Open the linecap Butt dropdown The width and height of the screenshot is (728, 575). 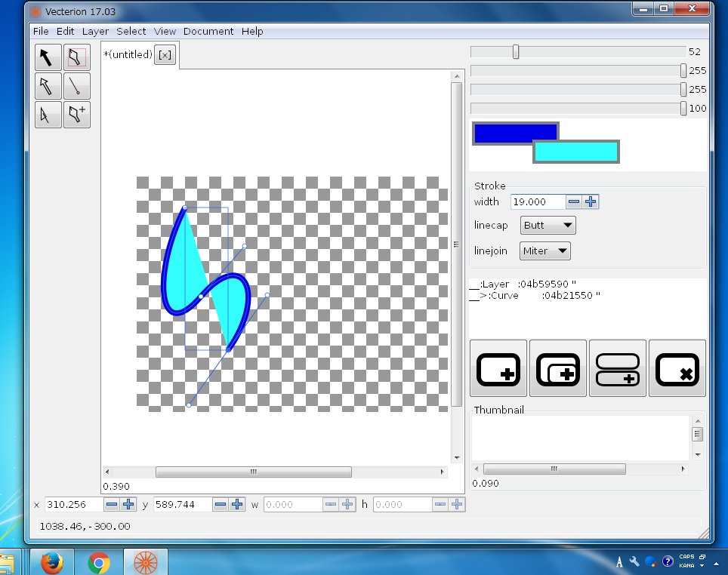pyautogui.click(x=548, y=226)
